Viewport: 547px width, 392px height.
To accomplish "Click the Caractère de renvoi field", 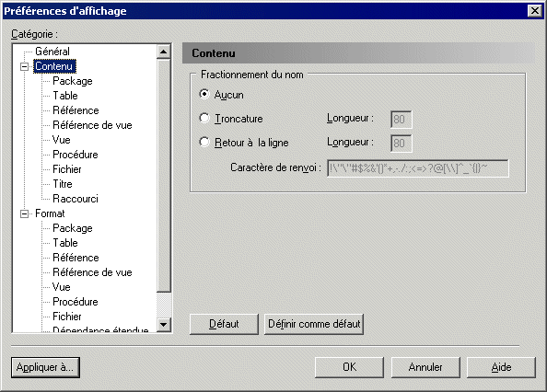I will pyautogui.click(x=418, y=168).
